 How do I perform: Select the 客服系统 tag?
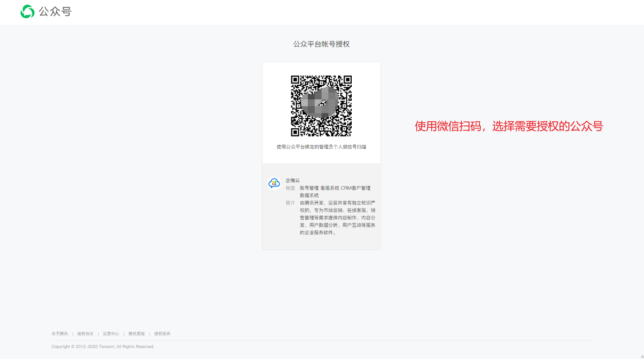click(x=330, y=188)
